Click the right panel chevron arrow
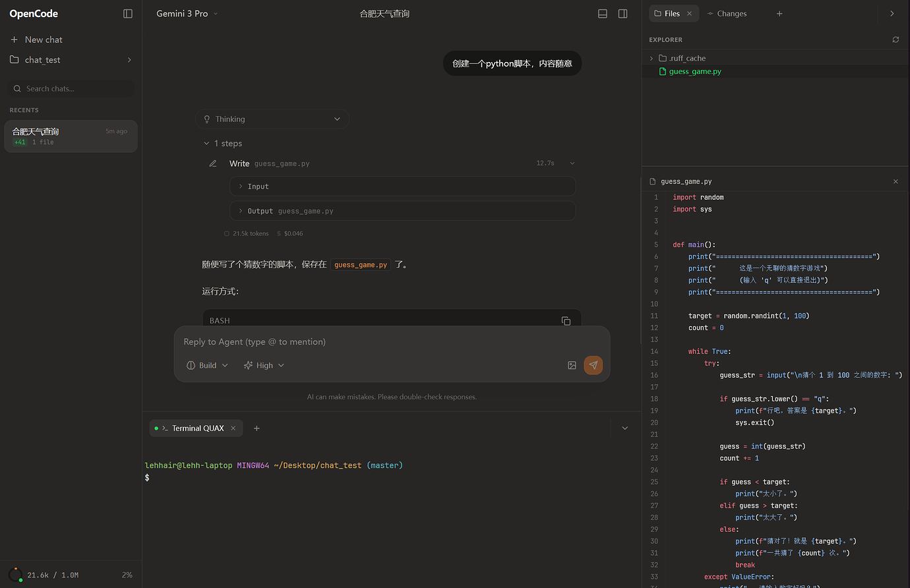Screen dimensions: 910x588 [x=892, y=14]
